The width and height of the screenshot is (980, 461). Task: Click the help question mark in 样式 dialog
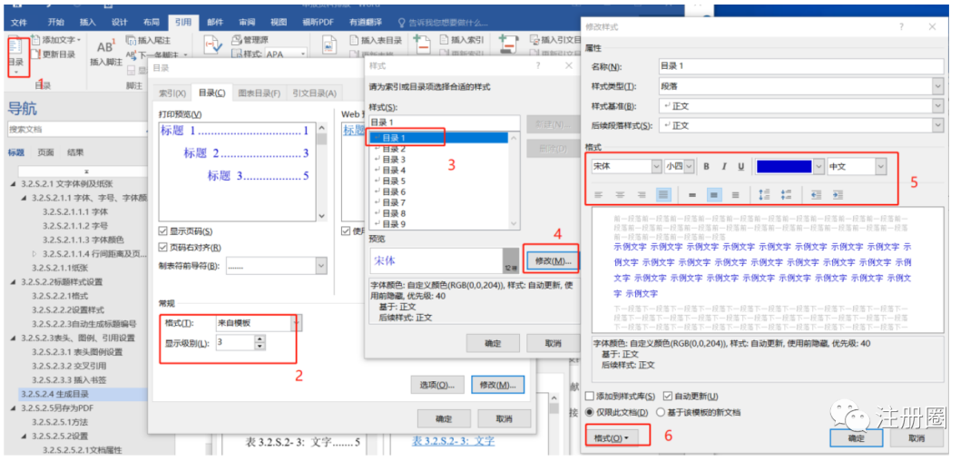point(538,65)
